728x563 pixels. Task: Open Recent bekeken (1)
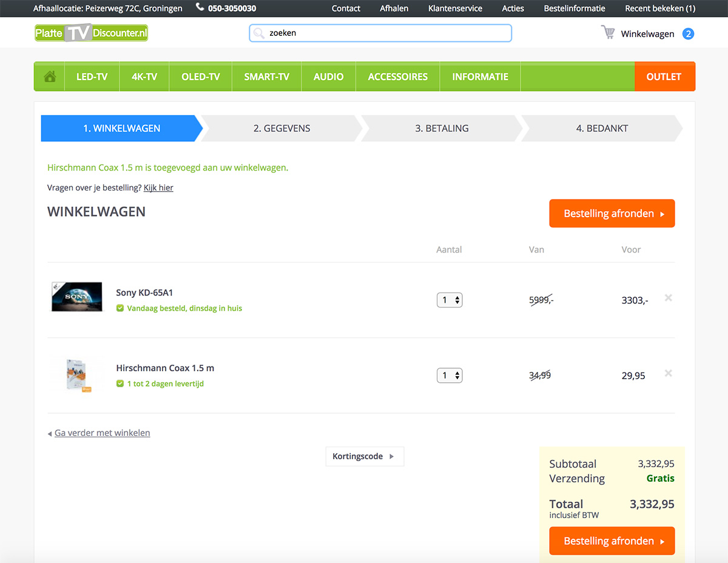coord(660,8)
